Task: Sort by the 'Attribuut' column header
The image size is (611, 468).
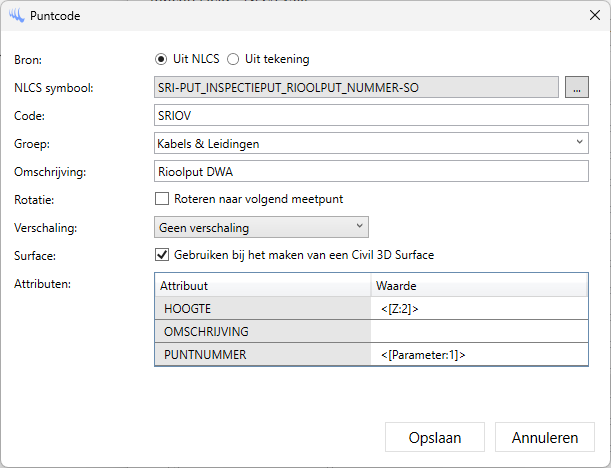Action: point(262,286)
